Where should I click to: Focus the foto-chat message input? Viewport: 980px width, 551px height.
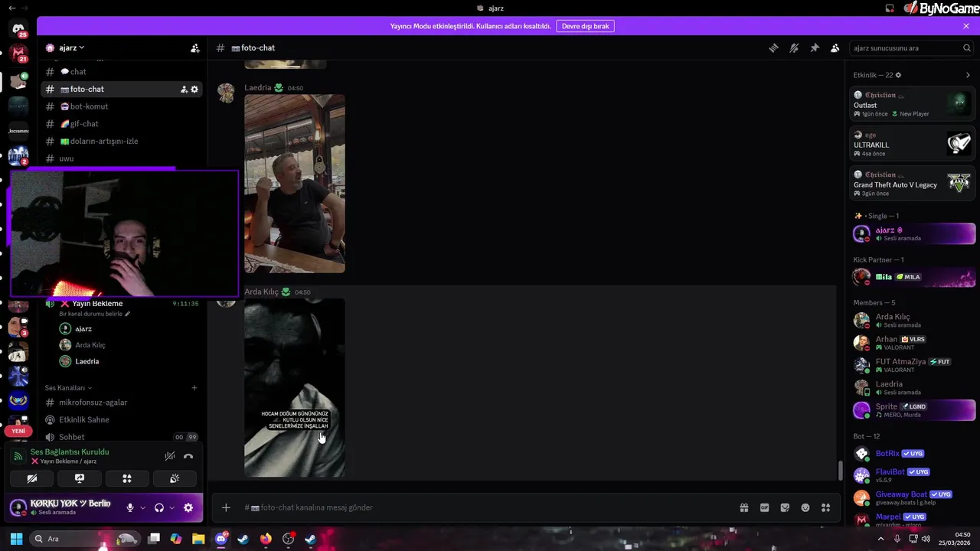(486, 507)
